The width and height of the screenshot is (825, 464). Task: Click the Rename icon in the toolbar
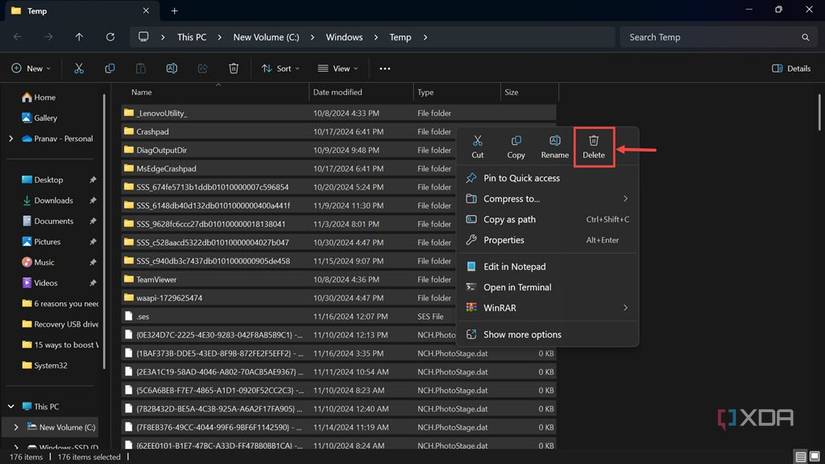(x=172, y=68)
